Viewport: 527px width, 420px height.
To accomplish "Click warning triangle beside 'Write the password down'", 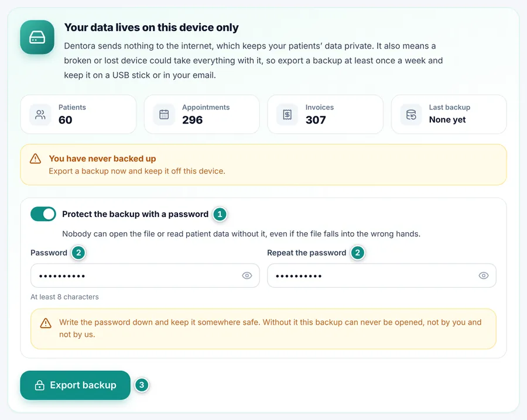I will 46,323.
